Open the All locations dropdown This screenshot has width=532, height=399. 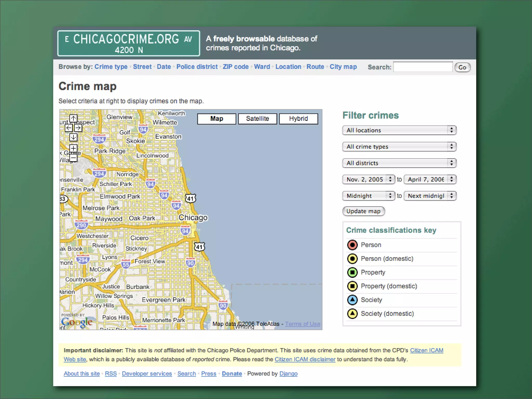coord(399,130)
